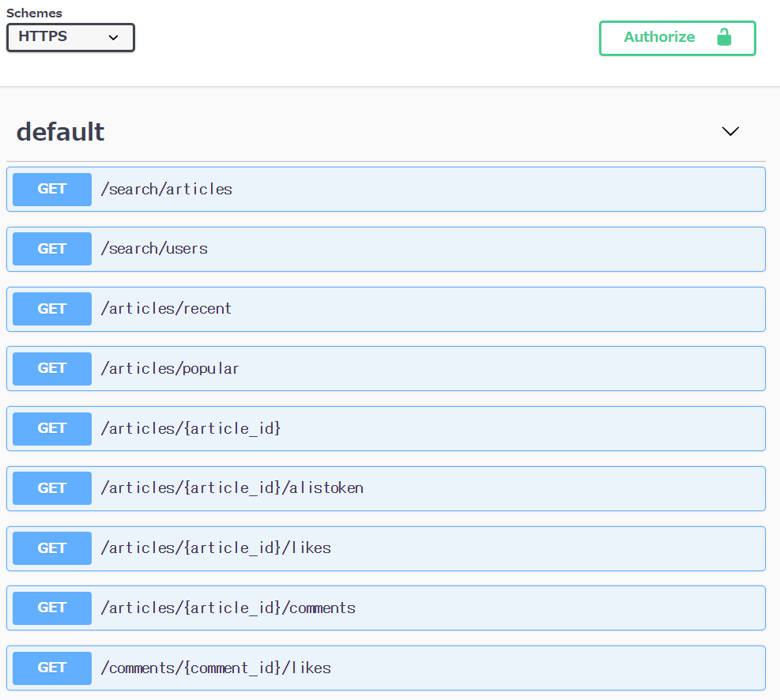This screenshot has height=700, width=780.
Task: Click the unlock padlock icon
Action: coord(724,37)
